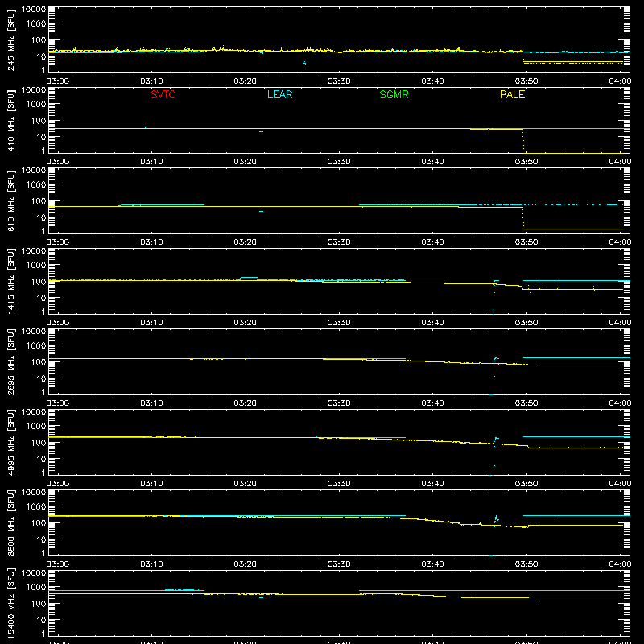644x644 pixels.
Task: Select the 610 MHz [SFU] axis title
Action: pos(11,200)
